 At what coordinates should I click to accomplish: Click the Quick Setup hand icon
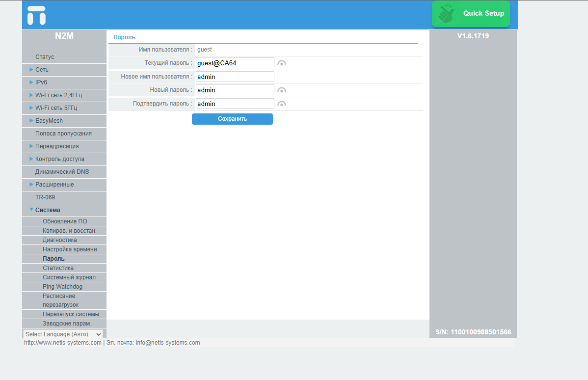click(446, 14)
